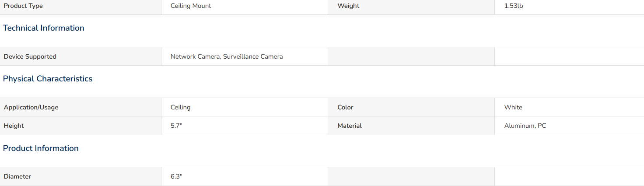Image resolution: width=644 pixels, height=186 pixels.
Task: Click the Ceiling usage value
Action: (181, 107)
